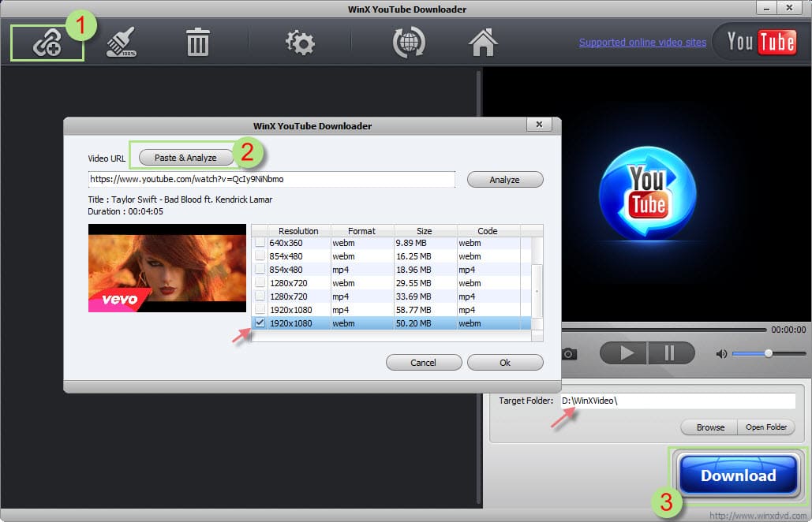Click the Size column header
812x522 pixels.
tap(425, 231)
